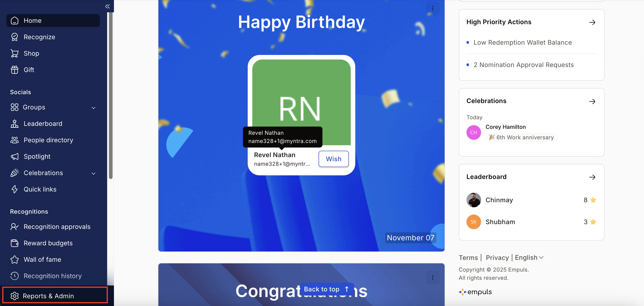The height and width of the screenshot is (306, 644).
Task: Click the Recognize badge icon
Action: click(x=15, y=37)
